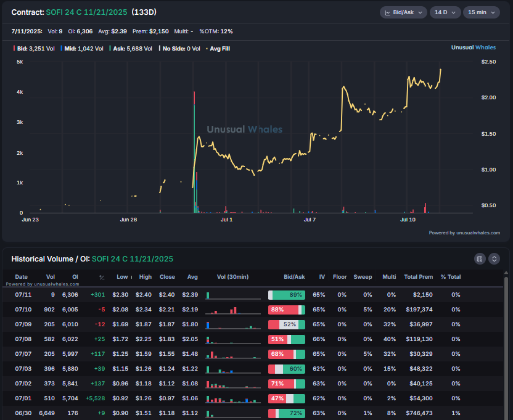Click the Vol (30min) column header
This screenshot has height=420, width=513.
(232, 277)
